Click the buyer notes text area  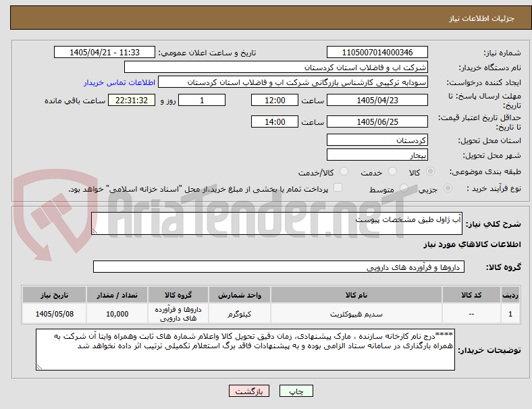(x=245, y=350)
